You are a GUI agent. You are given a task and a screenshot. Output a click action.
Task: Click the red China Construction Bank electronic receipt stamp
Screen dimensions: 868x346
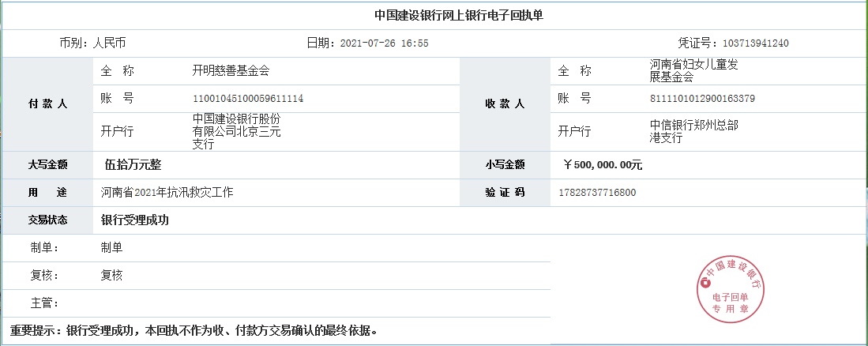coord(731,287)
